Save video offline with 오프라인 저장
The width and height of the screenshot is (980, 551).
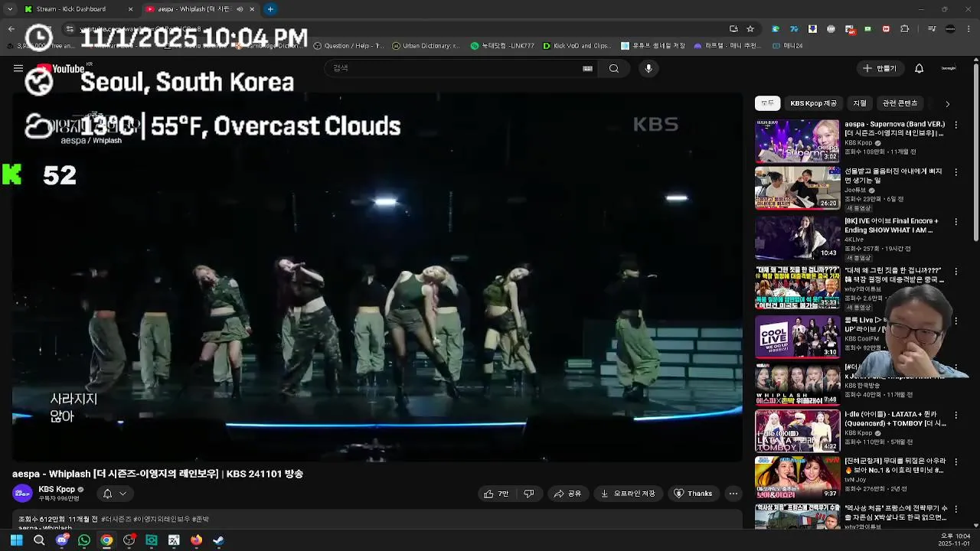[628, 494]
